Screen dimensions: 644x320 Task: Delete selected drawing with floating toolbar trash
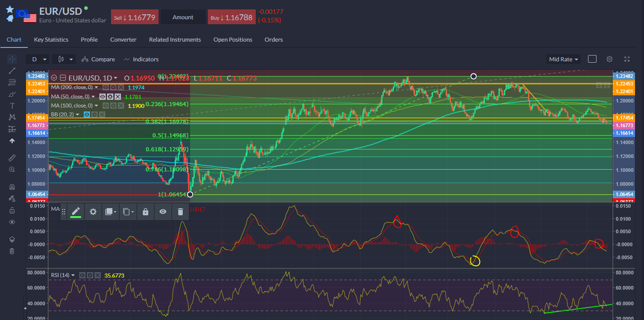click(x=180, y=212)
